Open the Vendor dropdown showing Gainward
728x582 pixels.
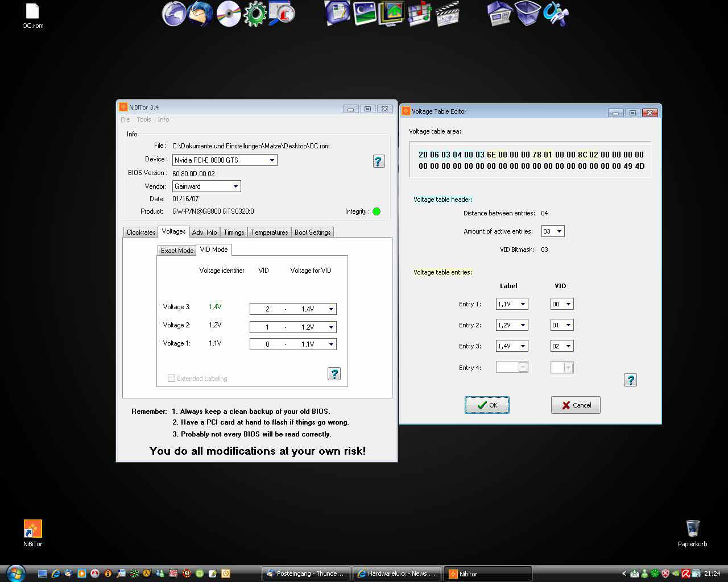pos(206,186)
